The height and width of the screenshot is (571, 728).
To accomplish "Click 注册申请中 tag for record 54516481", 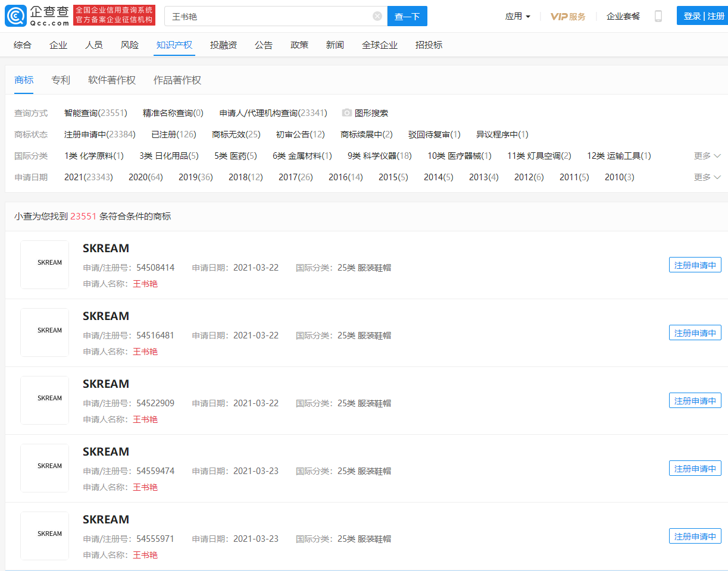I will (695, 332).
